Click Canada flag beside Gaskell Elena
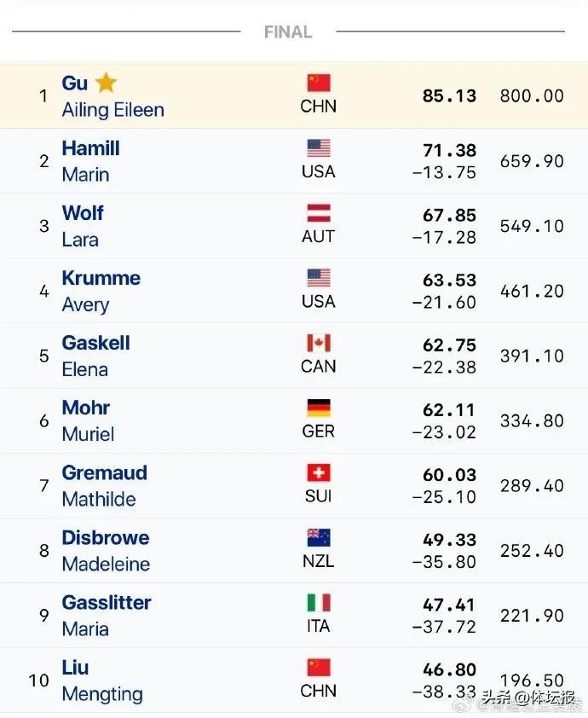The image size is (588, 718). [319, 343]
